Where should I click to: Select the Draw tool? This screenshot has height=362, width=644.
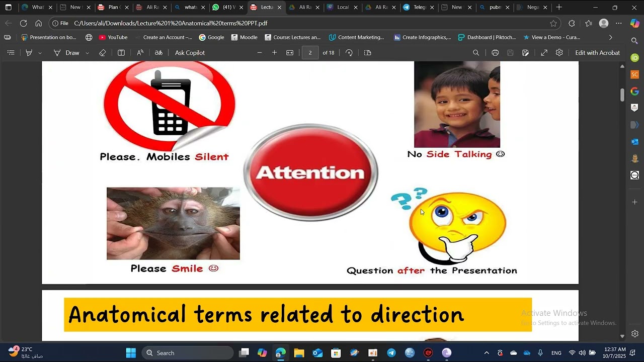click(x=67, y=53)
